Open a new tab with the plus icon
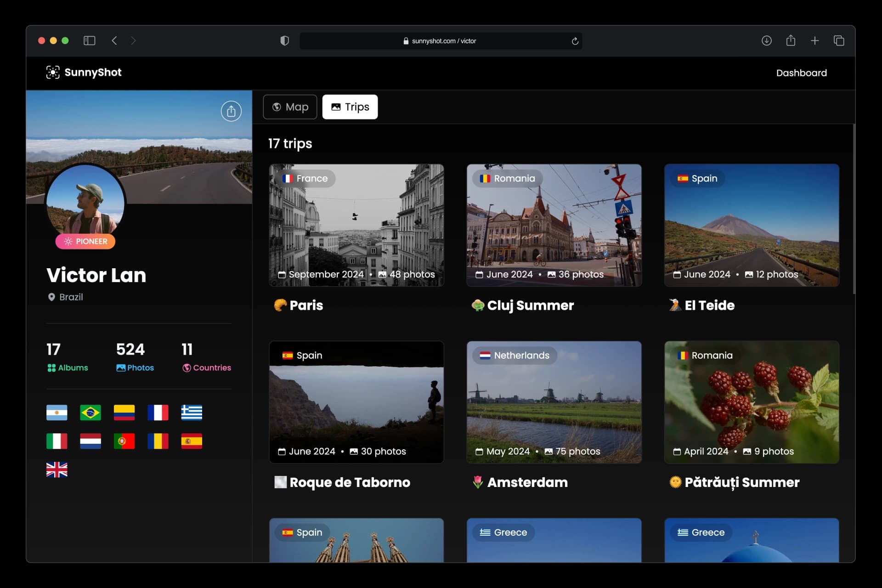 (x=814, y=41)
